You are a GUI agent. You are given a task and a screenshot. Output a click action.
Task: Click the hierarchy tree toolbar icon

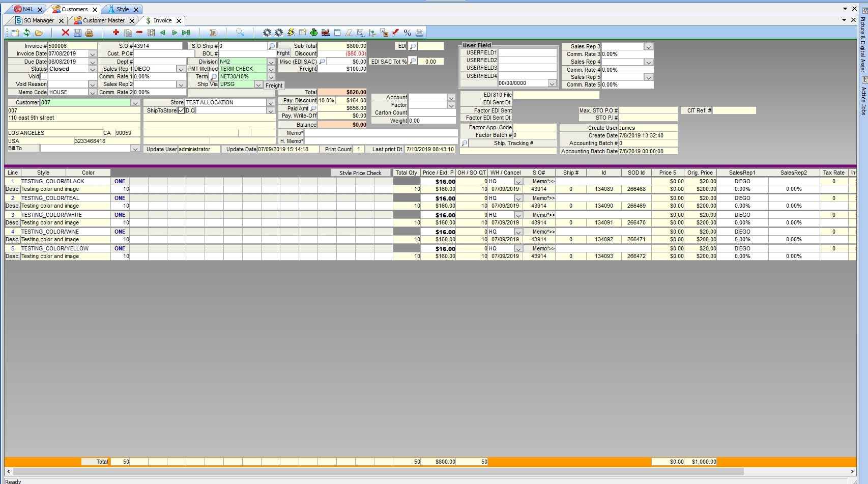pyautogui.click(x=372, y=33)
